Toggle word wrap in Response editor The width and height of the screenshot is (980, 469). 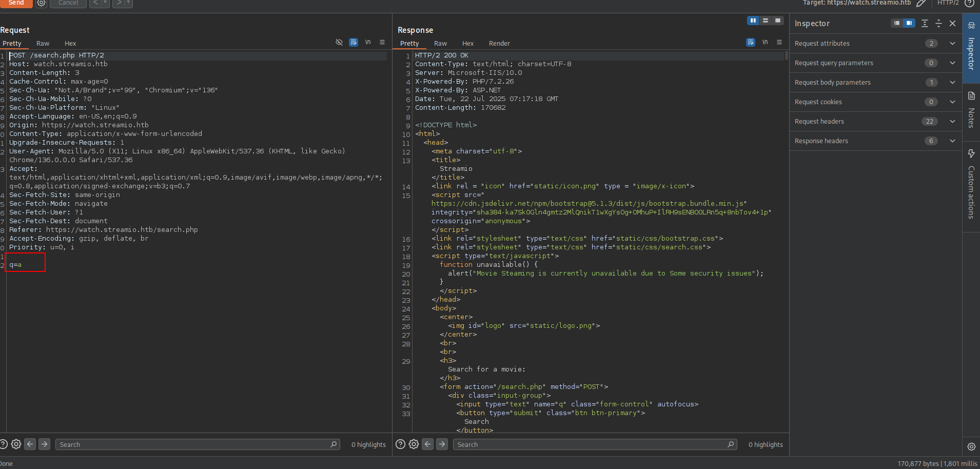coord(751,42)
